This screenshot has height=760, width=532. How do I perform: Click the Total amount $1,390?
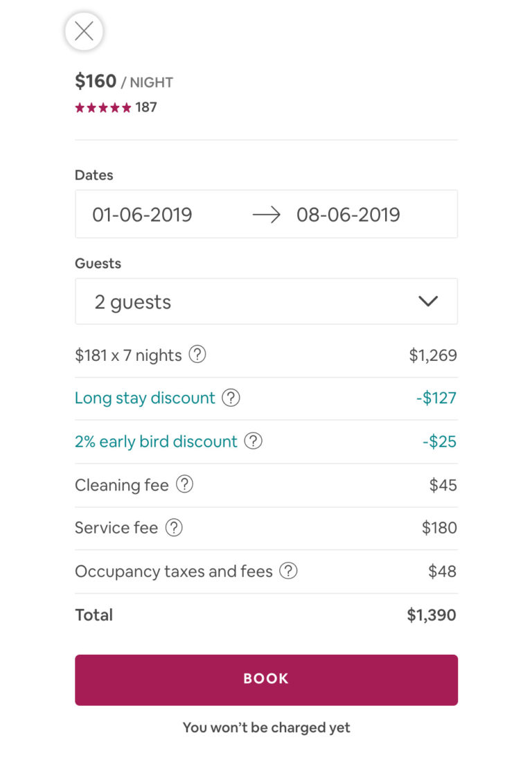pos(431,615)
